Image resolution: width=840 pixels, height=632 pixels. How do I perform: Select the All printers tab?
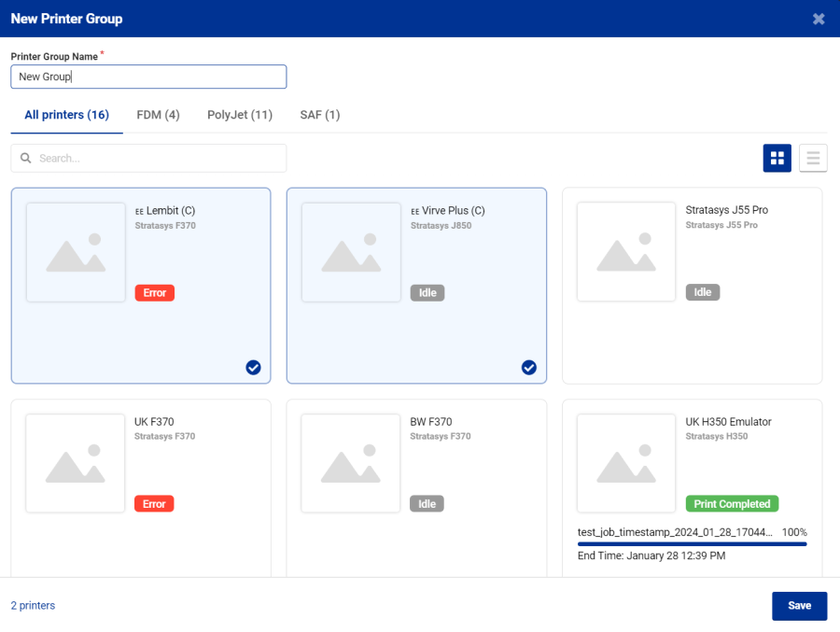pos(65,115)
